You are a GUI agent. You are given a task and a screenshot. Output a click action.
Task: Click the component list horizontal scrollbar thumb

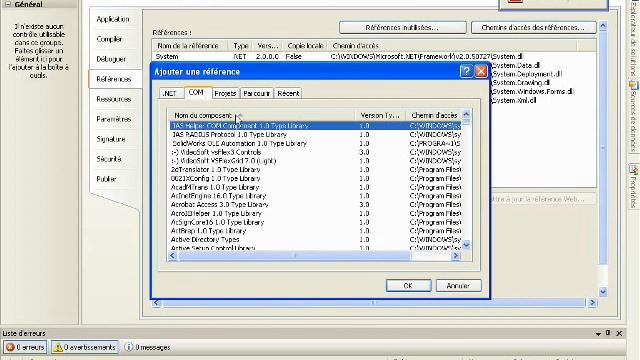(294, 256)
